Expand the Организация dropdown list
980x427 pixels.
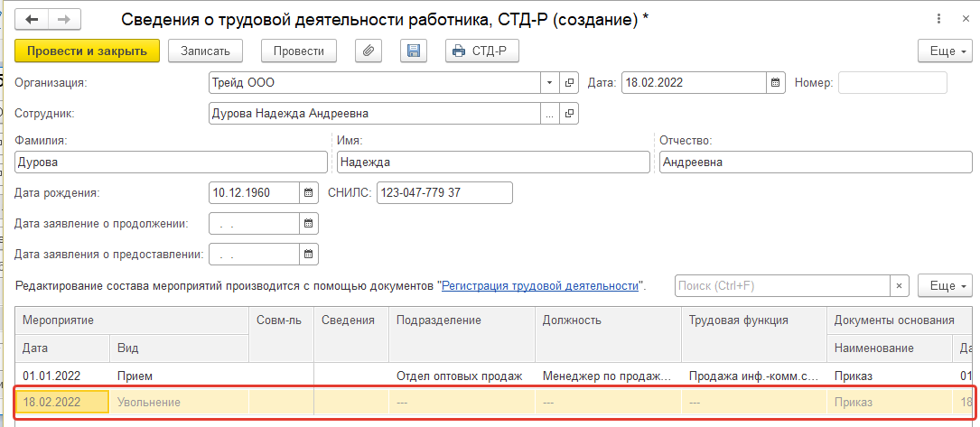click(550, 83)
